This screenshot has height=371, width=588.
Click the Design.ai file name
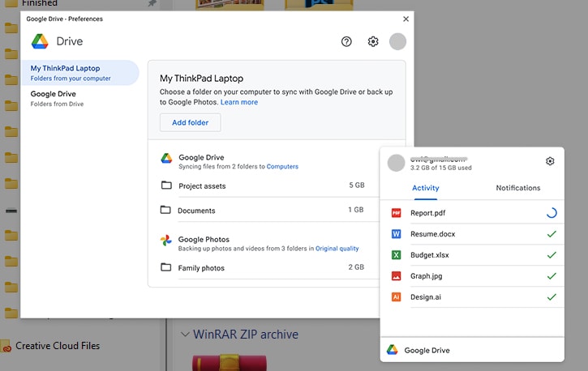coord(426,296)
